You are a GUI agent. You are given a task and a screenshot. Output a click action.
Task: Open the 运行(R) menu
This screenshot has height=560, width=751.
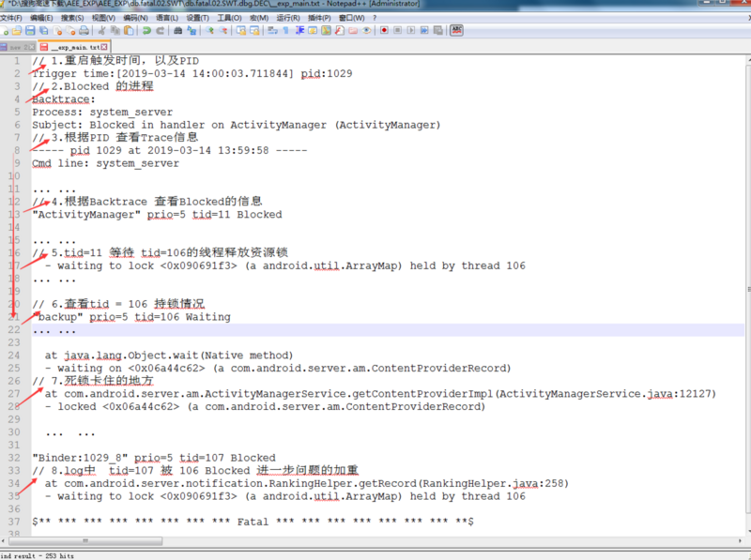point(288,18)
